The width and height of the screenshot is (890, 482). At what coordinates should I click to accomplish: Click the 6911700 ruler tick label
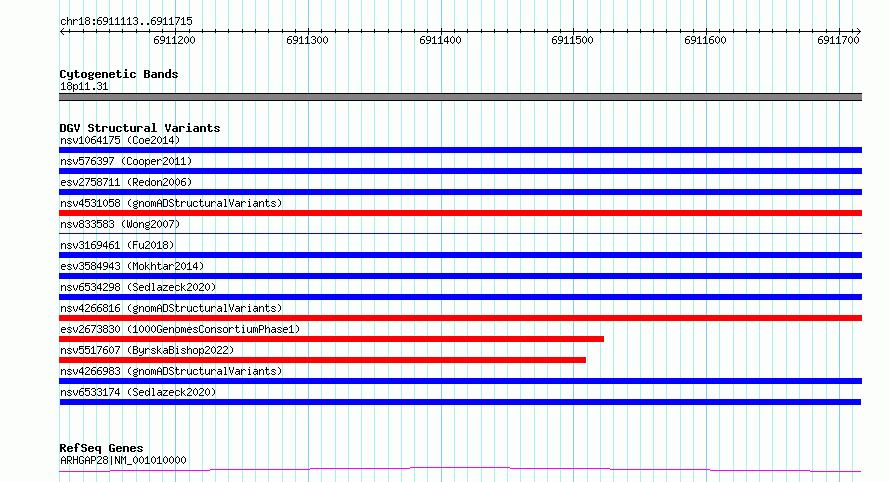[838, 40]
